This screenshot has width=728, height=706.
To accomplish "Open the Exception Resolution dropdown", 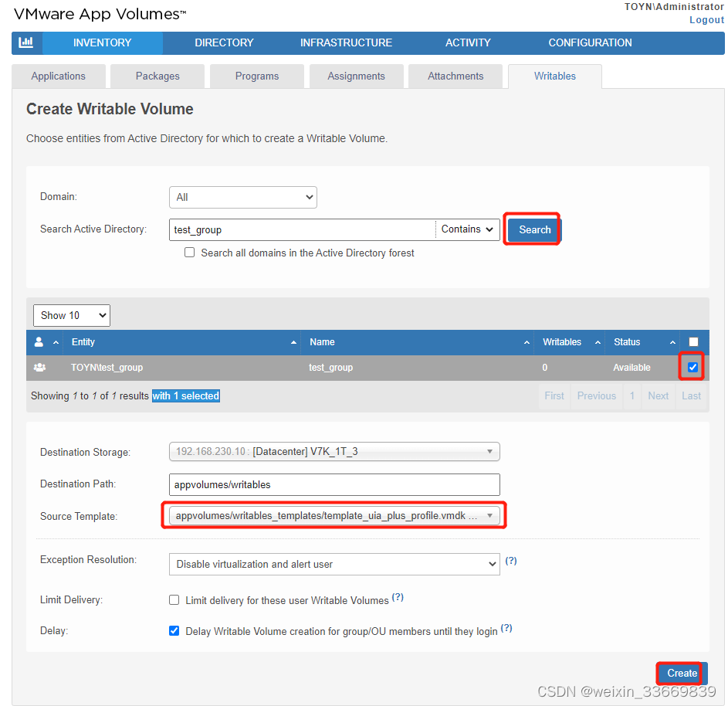I will tap(334, 564).
